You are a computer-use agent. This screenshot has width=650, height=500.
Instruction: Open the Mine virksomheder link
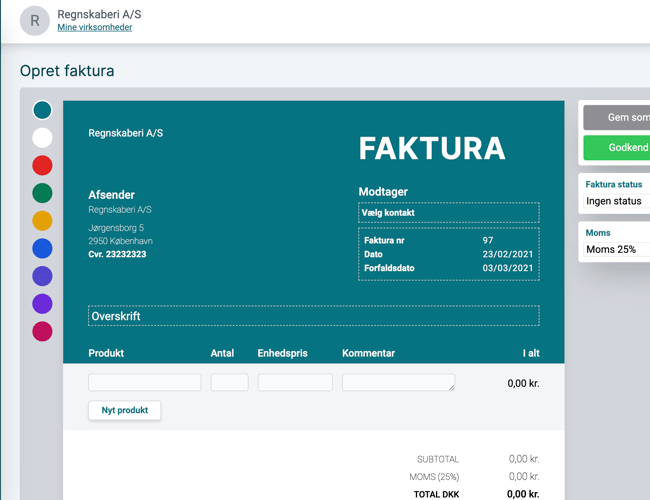click(x=95, y=28)
